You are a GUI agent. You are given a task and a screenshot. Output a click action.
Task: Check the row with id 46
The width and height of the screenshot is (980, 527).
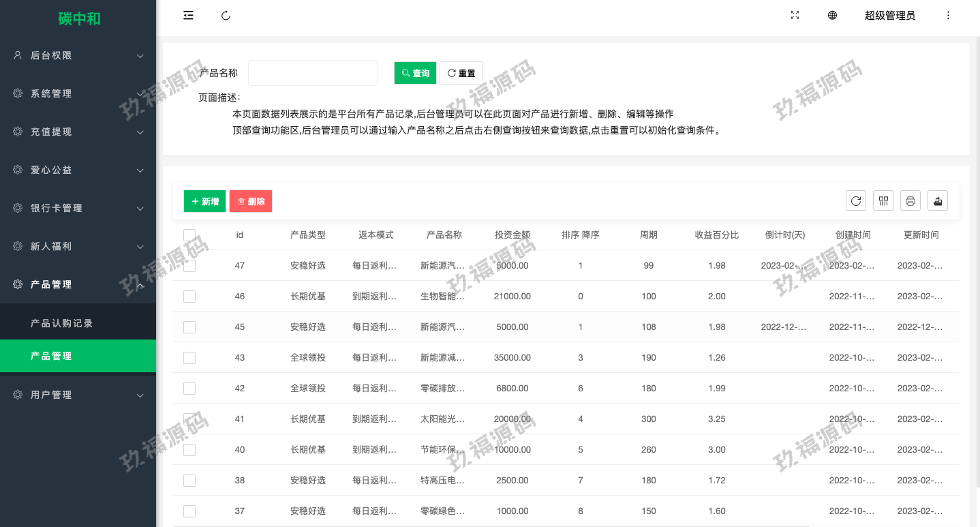coord(189,297)
